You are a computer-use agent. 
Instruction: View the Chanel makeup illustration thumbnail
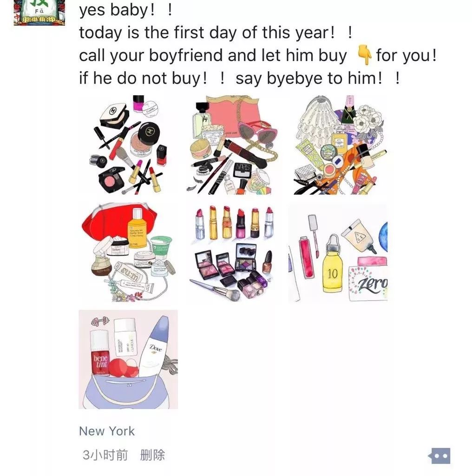tap(128, 145)
